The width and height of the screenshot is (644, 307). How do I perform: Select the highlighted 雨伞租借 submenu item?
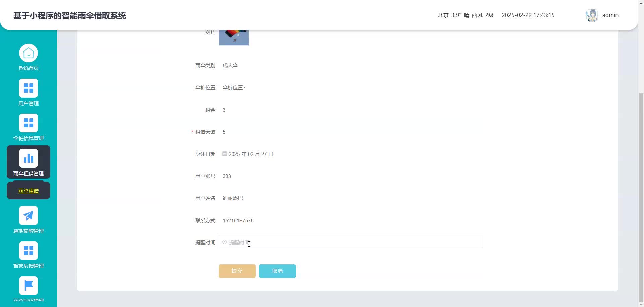tap(28, 190)
